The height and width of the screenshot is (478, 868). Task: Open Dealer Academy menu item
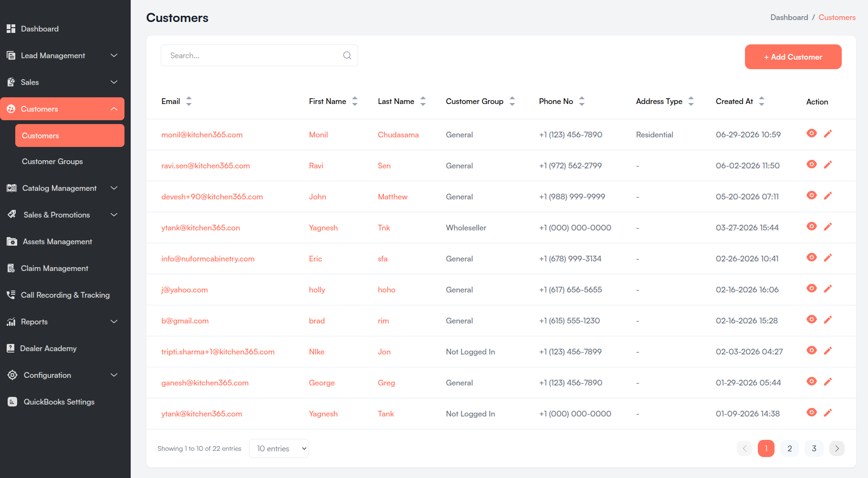point(48,348)
